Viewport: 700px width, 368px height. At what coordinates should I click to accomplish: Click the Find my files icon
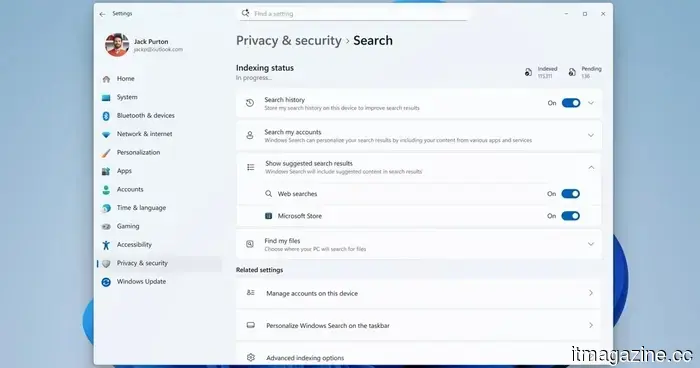pos(250,244)
